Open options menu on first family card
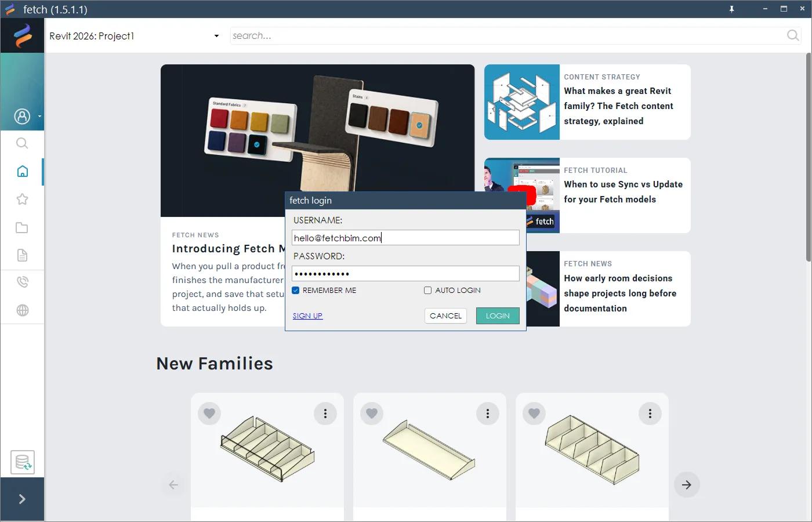Image resolution: width=812 pixels, height=522 pixels. pyautogui.click(x=325, y=414)
